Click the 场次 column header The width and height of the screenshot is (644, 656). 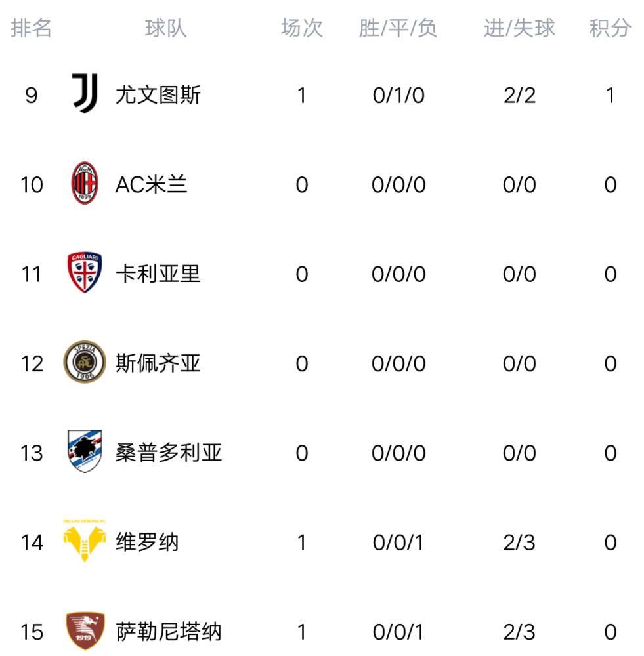click(x=301, y=28)
